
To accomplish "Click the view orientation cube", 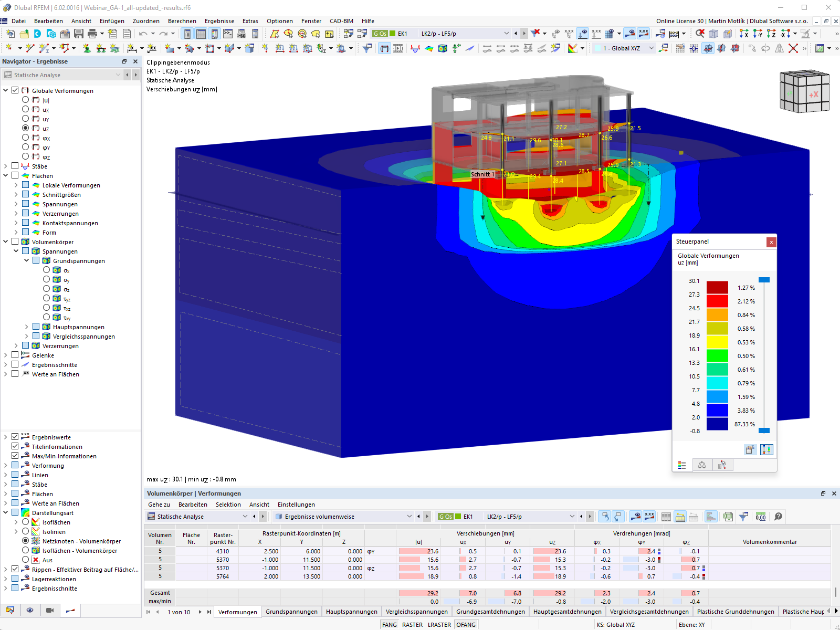I will [x=804, y=91].
